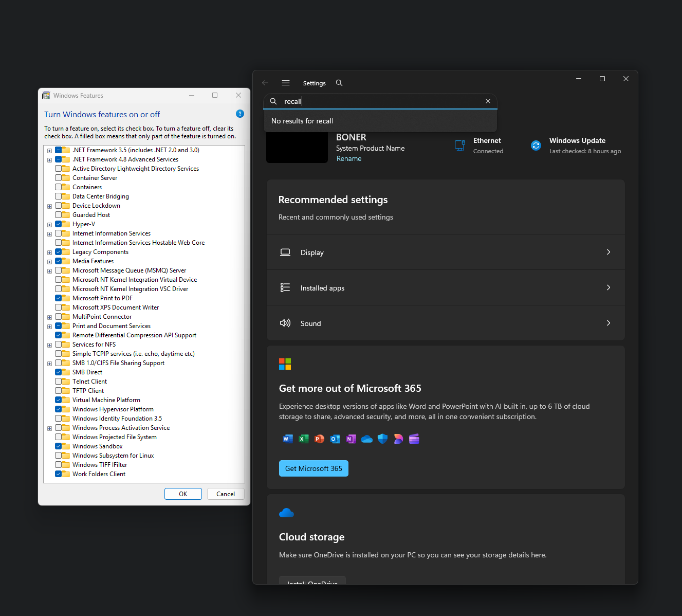Select Remote Differential Compression API Support label
Screen dimensions: 682x616
coord(134,335)
